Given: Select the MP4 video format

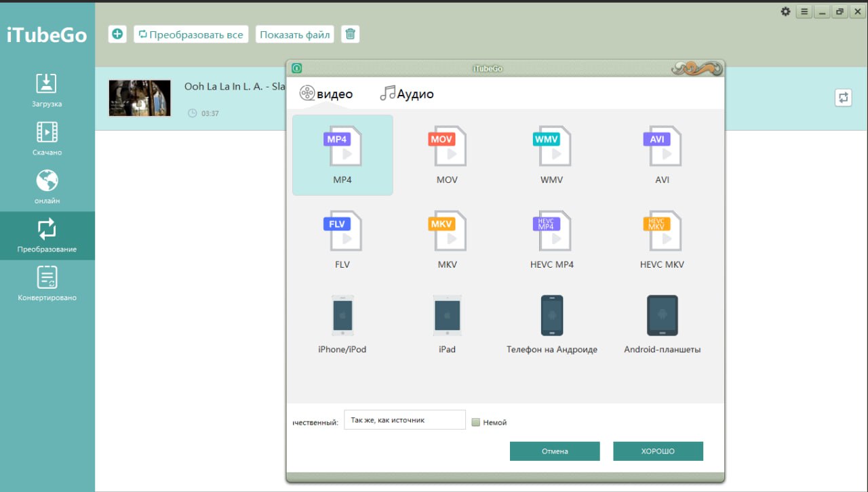Looking at the screenshot, I should [x=342, y=155].
